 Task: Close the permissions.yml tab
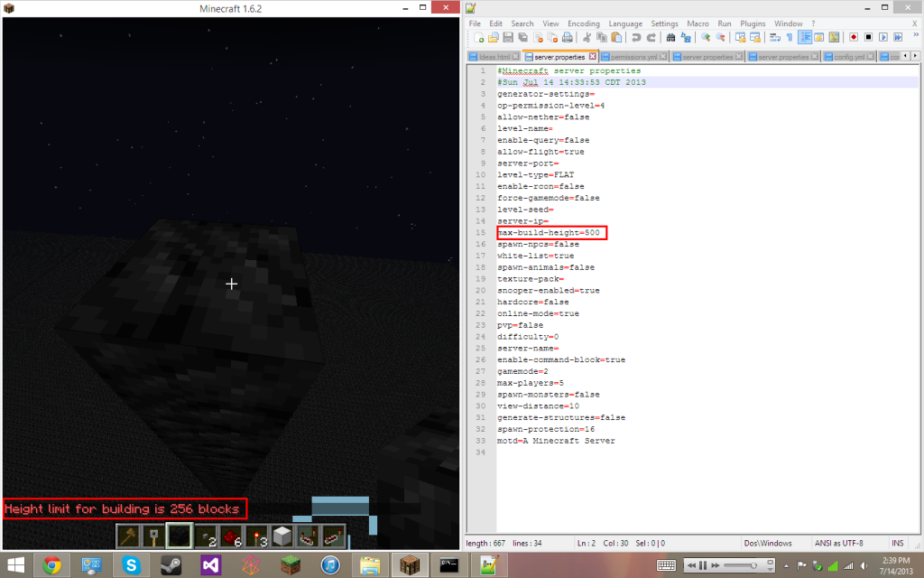pyautogui.click(x=663, y=57)
